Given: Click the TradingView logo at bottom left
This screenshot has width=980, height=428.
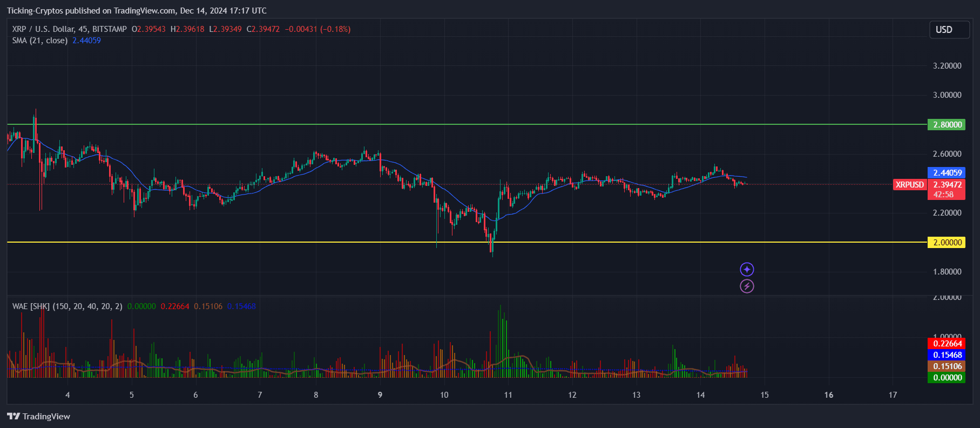Looking at the screenshot, I should (38, 416).
